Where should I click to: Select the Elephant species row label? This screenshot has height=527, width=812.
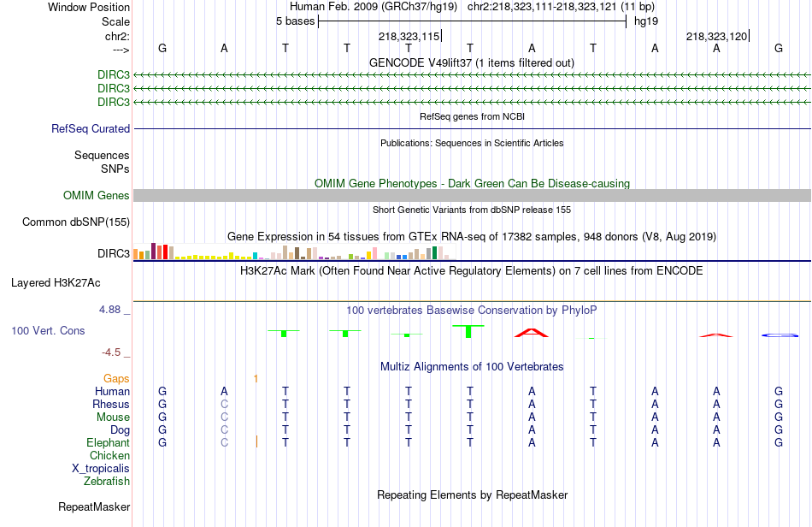[109, 442]
